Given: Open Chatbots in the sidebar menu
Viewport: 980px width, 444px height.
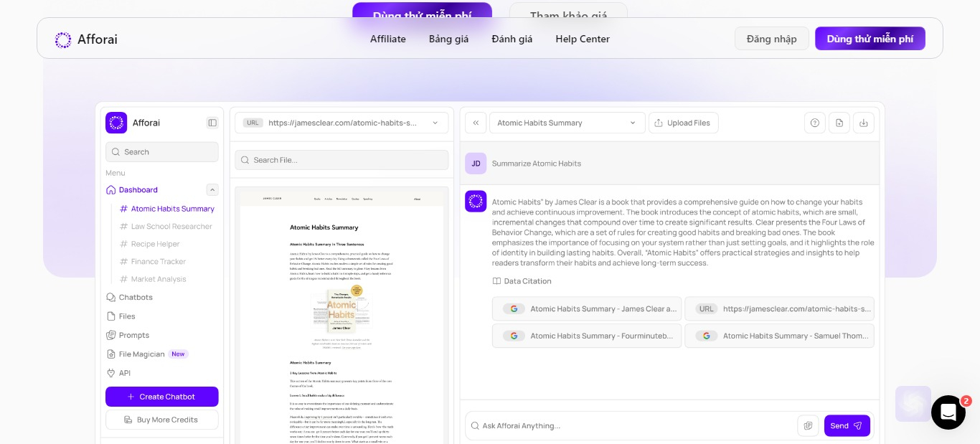Looking at the screenshot, I should pyautogui.click(x=130, y=297).
